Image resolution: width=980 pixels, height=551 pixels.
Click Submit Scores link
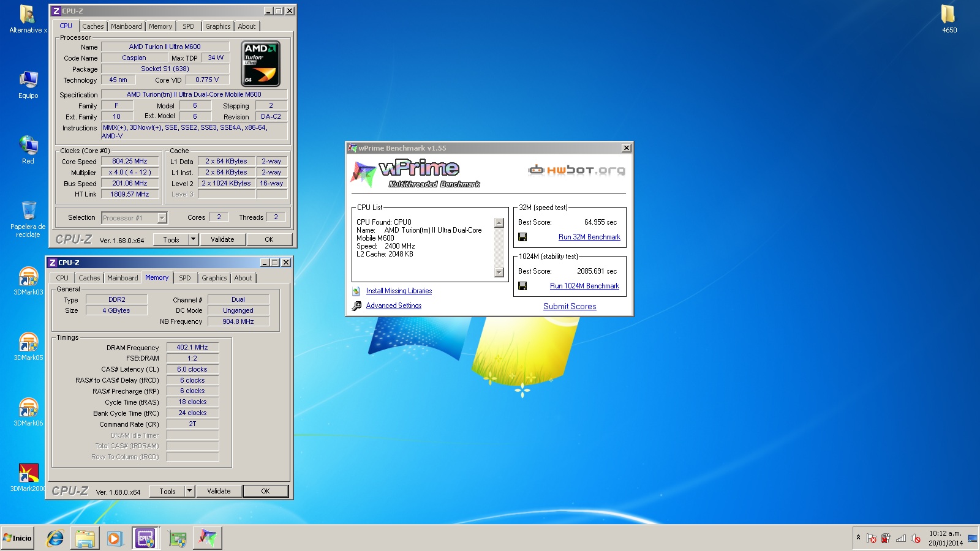(x=570, y=307)
